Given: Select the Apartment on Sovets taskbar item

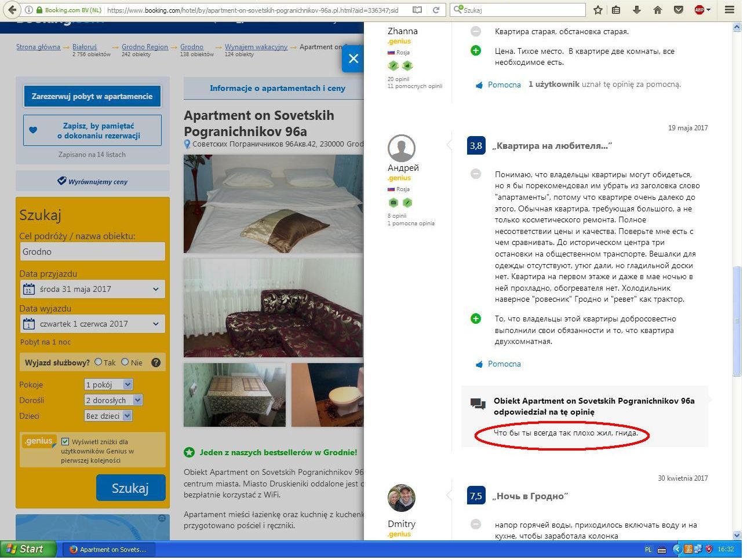Looking at the screenshot, I should click(x=108, y=549).
